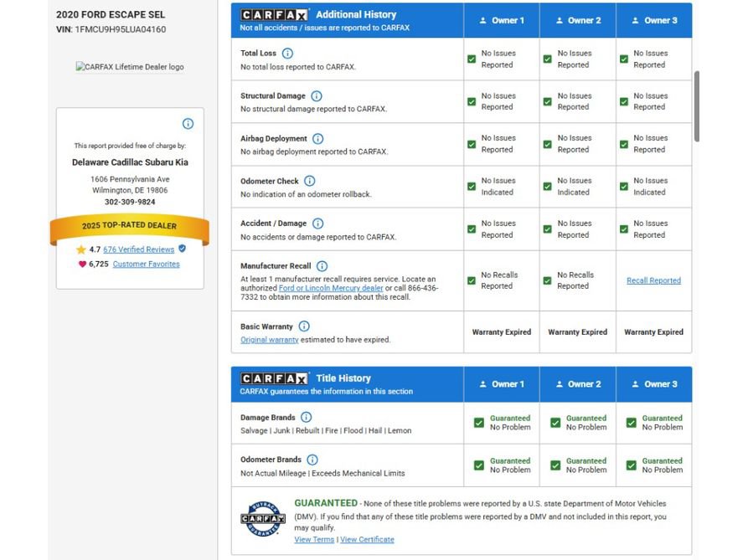This screenshot has height=560, width=748.
Task: Show Airbag Deployment information icon
Action: click(317, 139)
